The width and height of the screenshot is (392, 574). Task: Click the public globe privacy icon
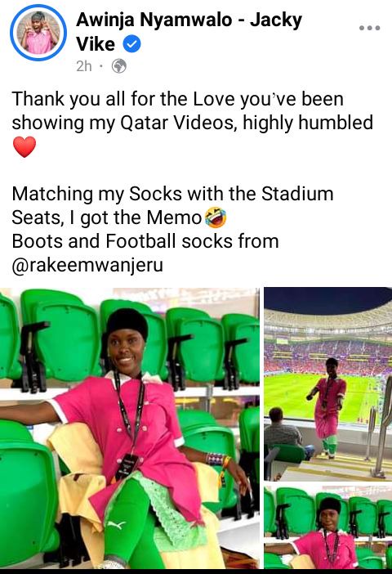[x=119, y=66]
